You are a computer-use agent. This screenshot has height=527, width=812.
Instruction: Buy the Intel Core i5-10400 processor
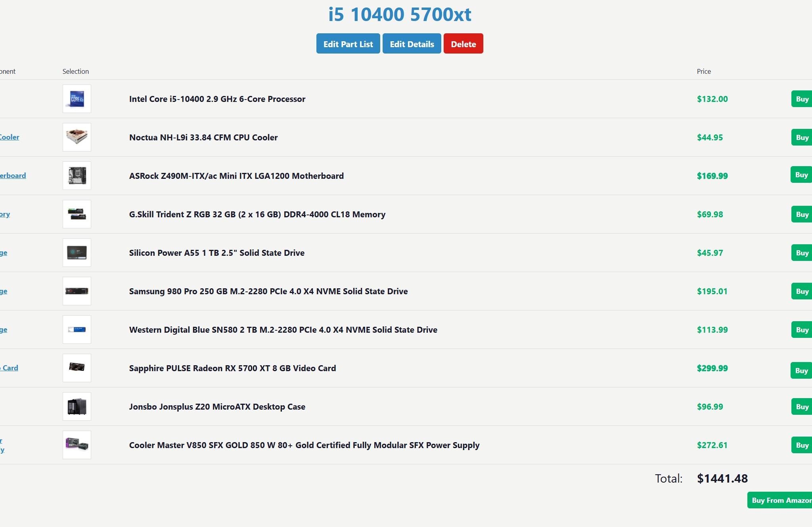[802, 99]
